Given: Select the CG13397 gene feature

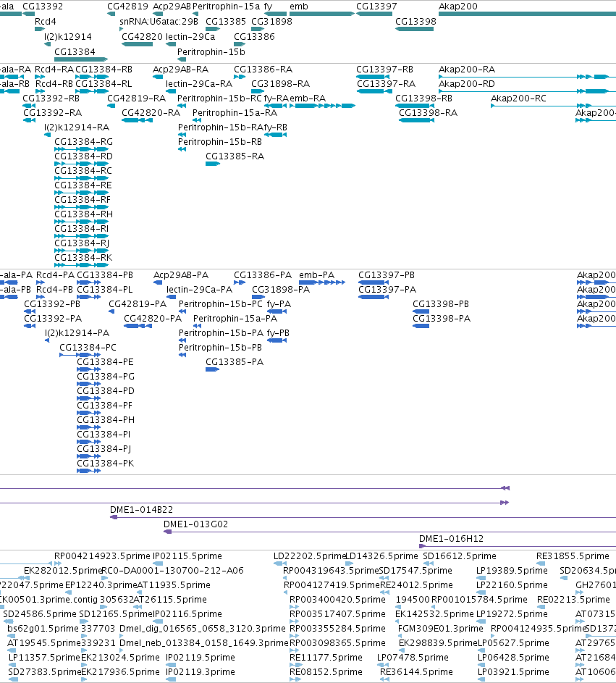Looking at the screenshot, I should click(374, 14).
